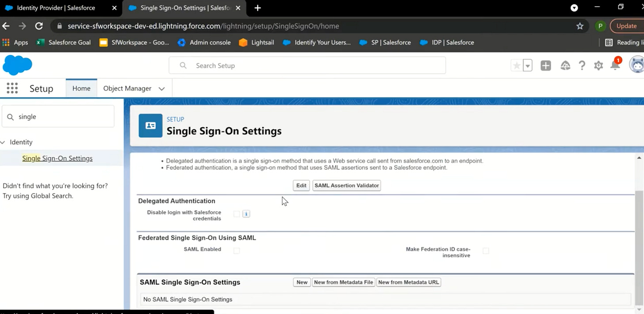This screenshot has width=644, height=314.
Task: Open the SAML Assertion Validator
Action: [347, 185]
